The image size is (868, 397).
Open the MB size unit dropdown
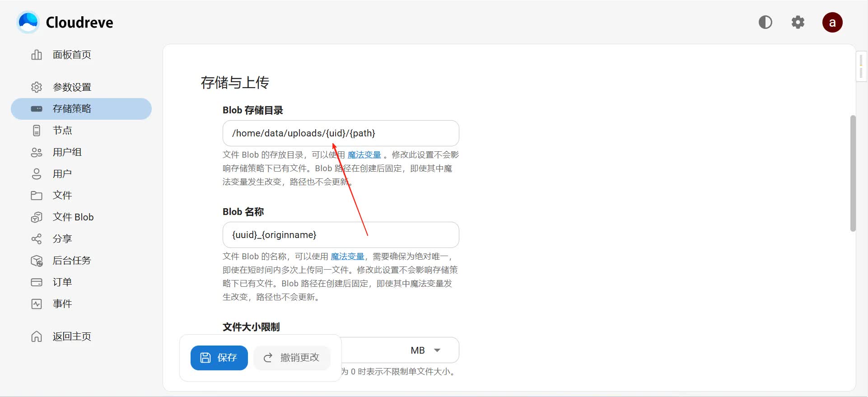(x=425, y=350)
